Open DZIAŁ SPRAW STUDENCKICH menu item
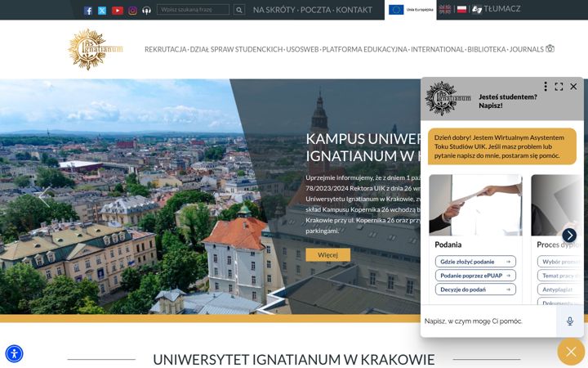Screen dimensions: 588x368 (x=236, y=49)
